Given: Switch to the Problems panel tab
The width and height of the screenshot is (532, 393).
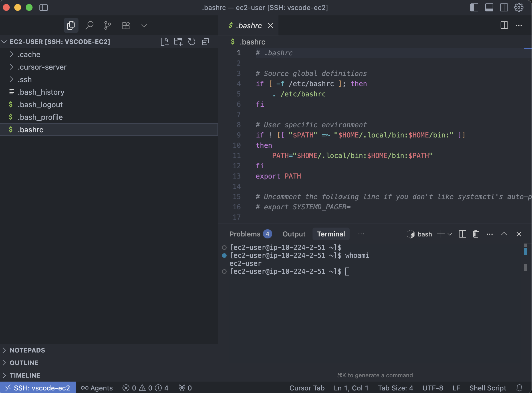Looking at the screenshot, I should click(x=250, y=234).
